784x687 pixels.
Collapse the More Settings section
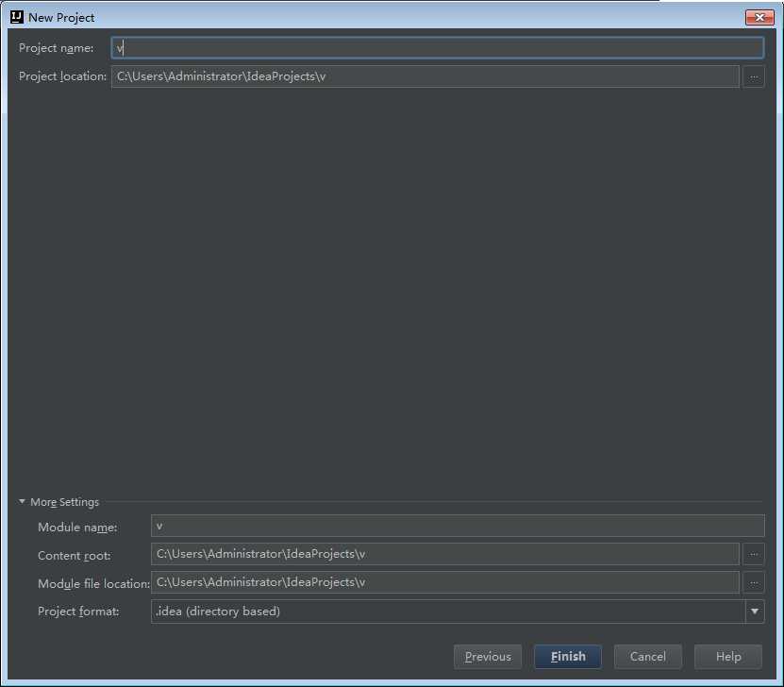[22, 501]
